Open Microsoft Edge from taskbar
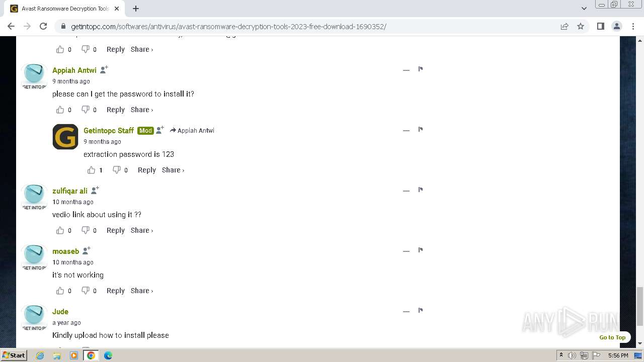This screenshot has height=362, width=644. (x=108, y=355)
